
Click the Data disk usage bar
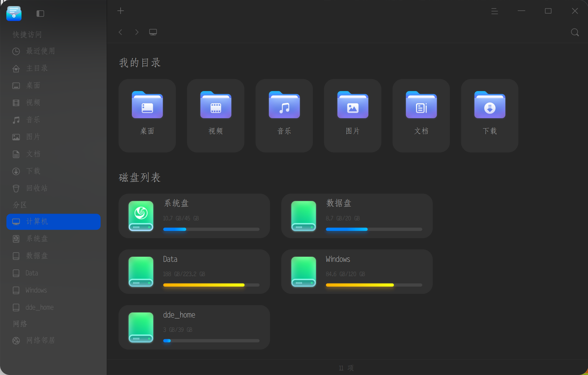[211, 285]
